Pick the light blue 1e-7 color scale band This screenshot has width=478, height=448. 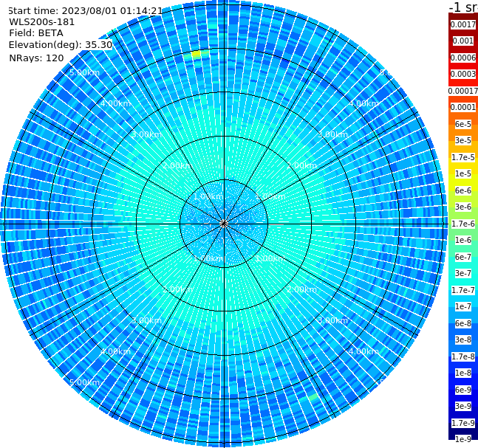point(463,306)
